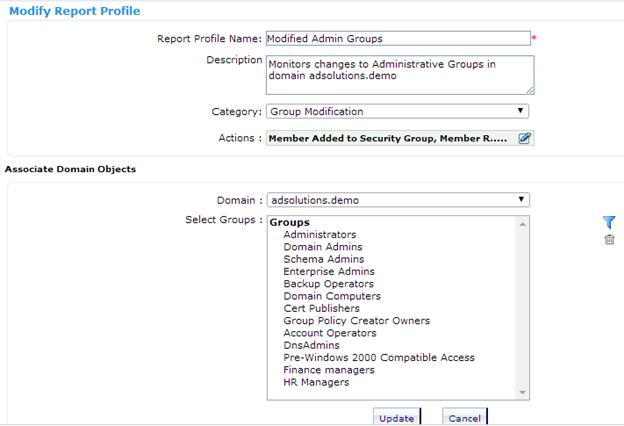The height and width of the screenshot is (426, 624).
Task: Select Backup Operators group
Action: 328,284
